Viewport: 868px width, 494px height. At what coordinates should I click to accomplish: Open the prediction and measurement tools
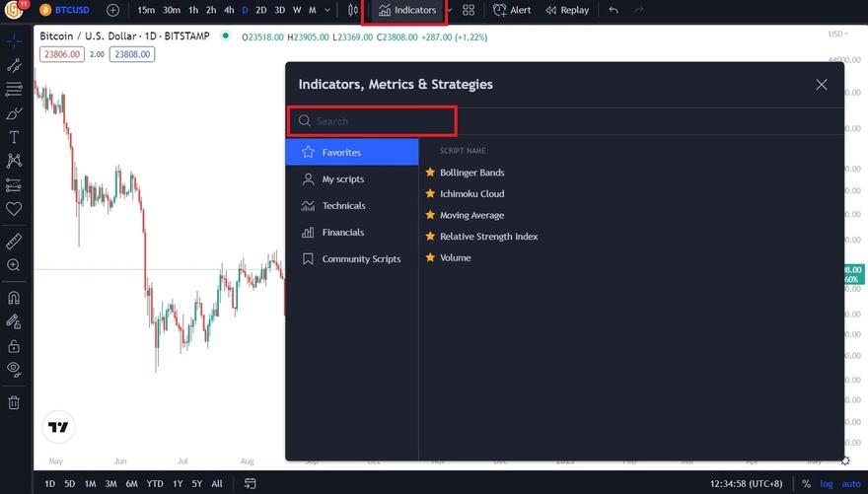(x=14, y=184)
